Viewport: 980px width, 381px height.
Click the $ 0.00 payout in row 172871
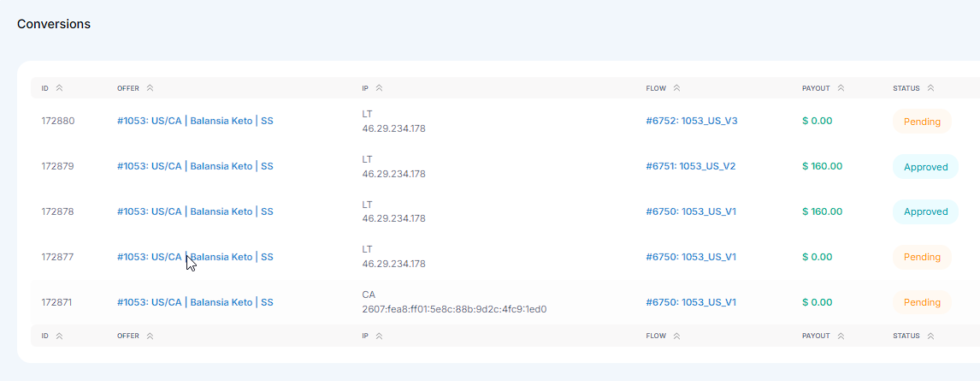click(x=818, y=302)
